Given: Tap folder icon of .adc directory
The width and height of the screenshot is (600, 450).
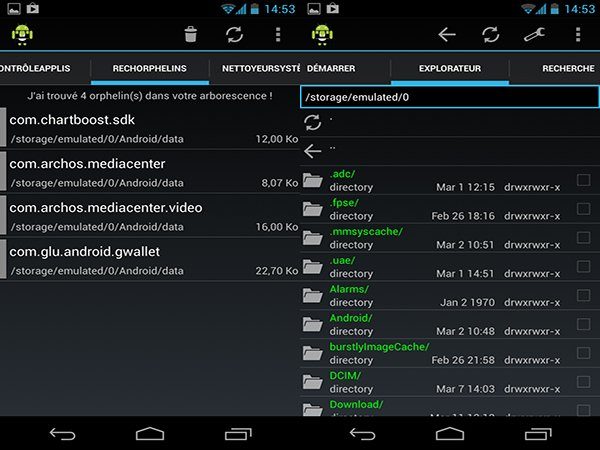Looking at the screenshot, I should [313, 180].
